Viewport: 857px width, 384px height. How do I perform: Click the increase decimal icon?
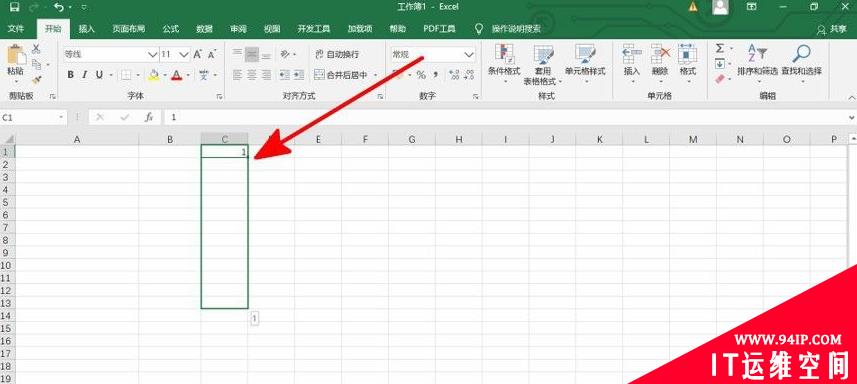click(454, 75)
